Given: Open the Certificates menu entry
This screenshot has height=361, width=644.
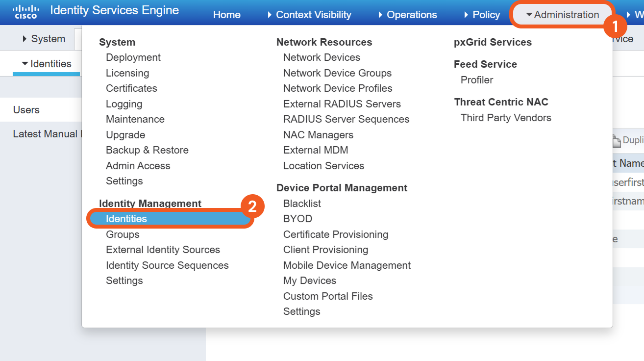Looking at the screenshot, I should pyautogui.click(x=131, y=88).
